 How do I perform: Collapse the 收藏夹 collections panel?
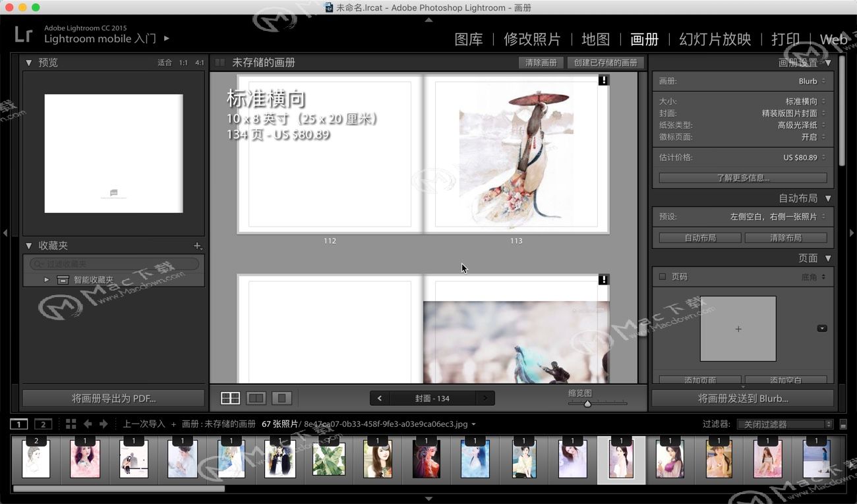28,246
